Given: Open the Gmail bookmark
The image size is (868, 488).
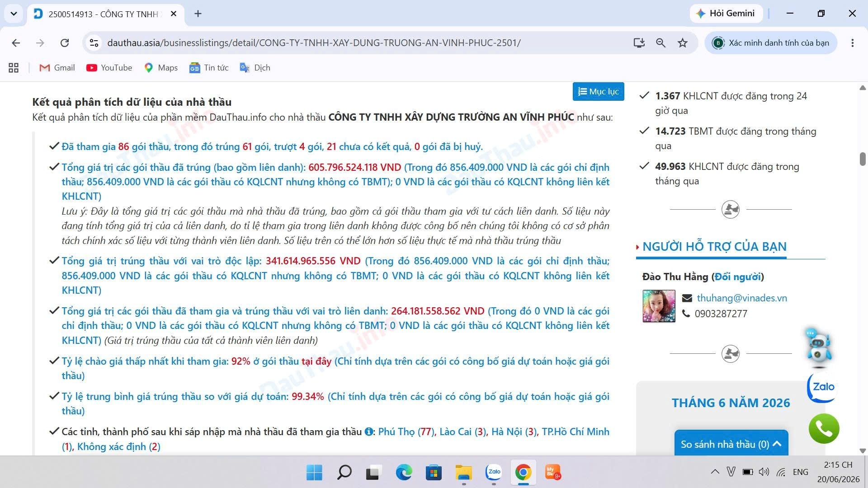Looking at the screenshot, I should pyautogui.click(x=57, y=68).
